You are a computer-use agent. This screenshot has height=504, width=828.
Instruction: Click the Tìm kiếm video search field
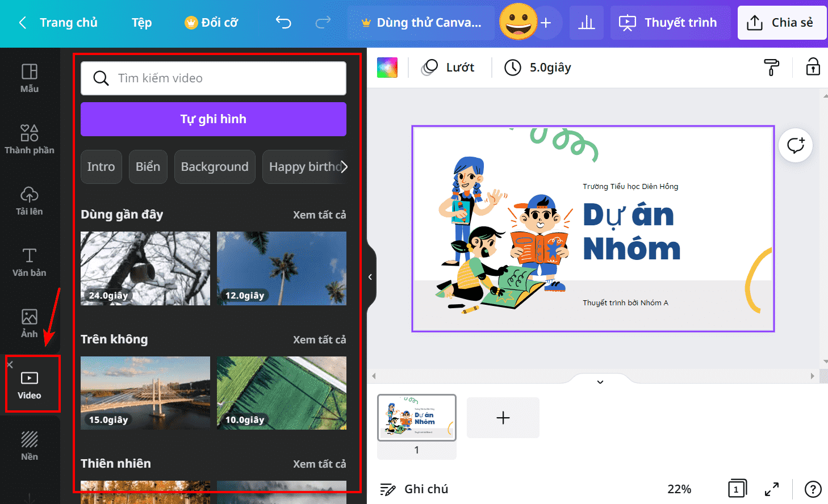[214, 78]
